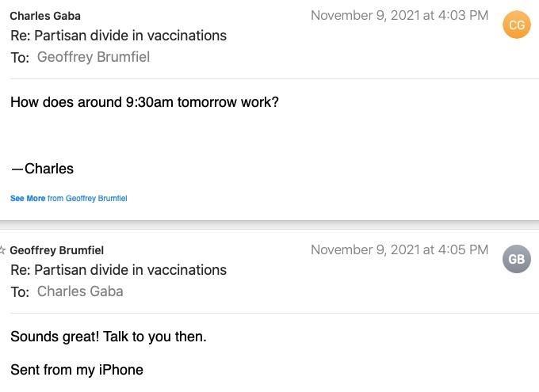Click the divider line under first message's To field
The image size is (539, 392).
coord(269,78)
